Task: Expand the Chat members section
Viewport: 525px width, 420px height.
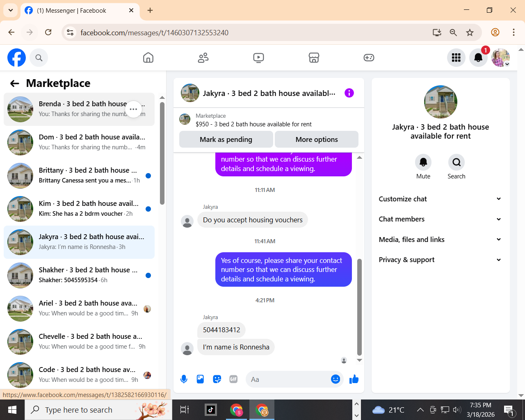Action: (440, 219)
